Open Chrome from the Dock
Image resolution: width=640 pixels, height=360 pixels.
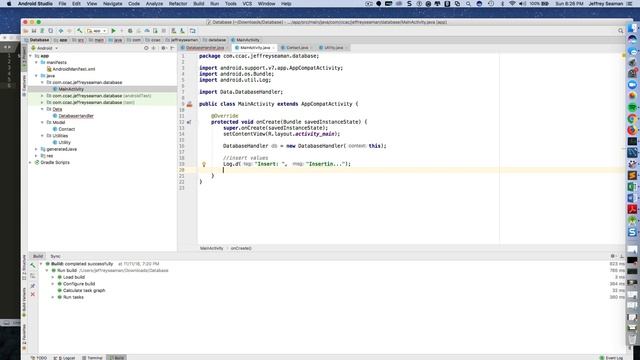point(632,119)
